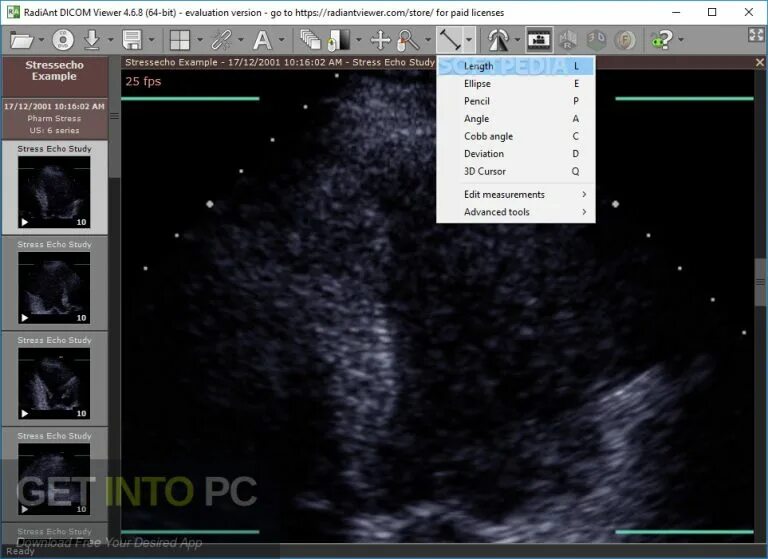Toggle the cine mode film icon
768x559 pixels.
pos(539,40)
